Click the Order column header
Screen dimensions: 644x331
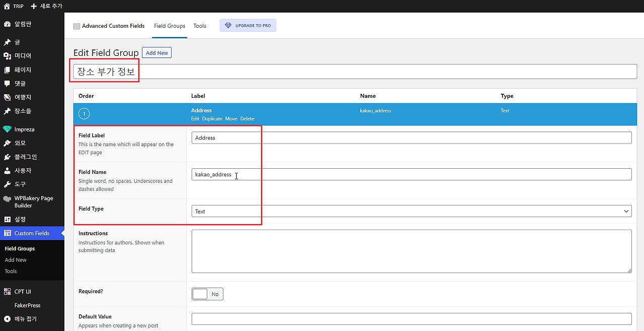[x=86, y=96]
